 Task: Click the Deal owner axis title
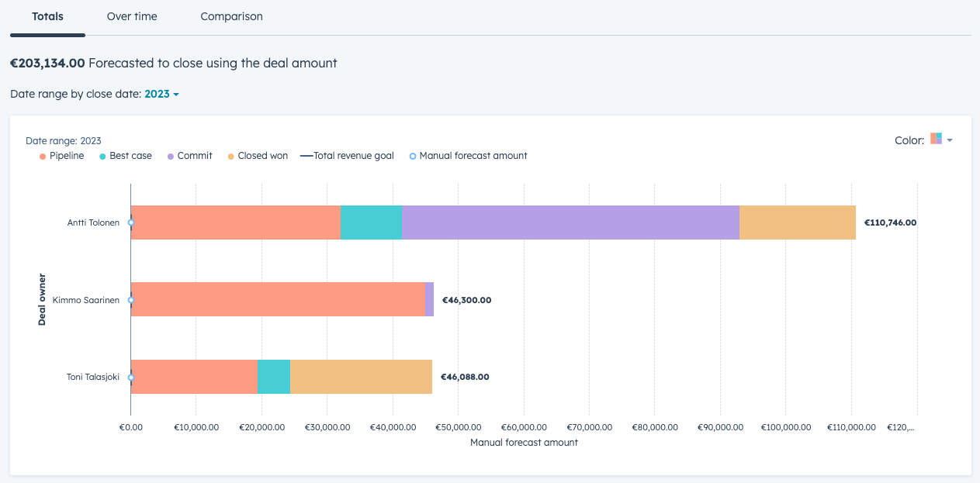[x=42, y=299]
